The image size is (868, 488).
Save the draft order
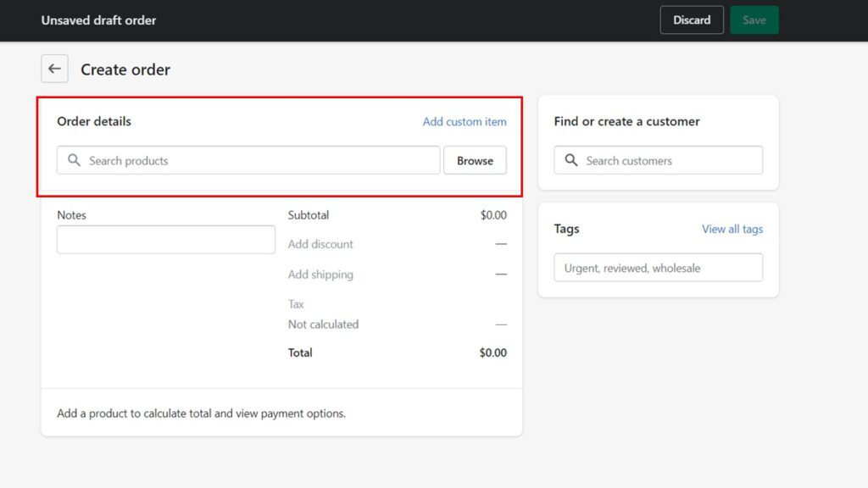pyautogui.click(x=754, y=19)
